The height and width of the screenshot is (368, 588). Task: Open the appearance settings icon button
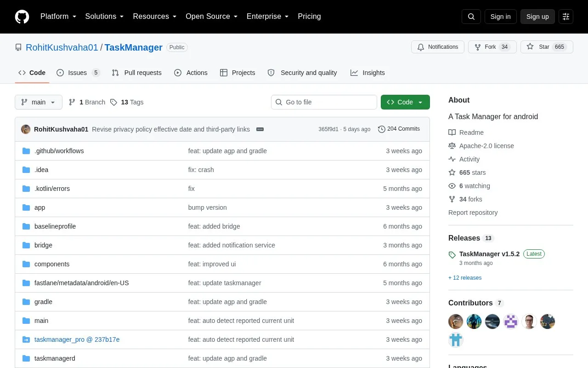coord(566,17)
